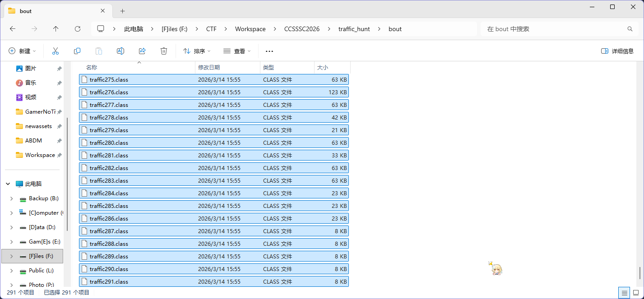Viewport: 644px width, 299px height.
Task: Open a new tab with plus button
Action: pyautogui.click(x=122, y=11)
